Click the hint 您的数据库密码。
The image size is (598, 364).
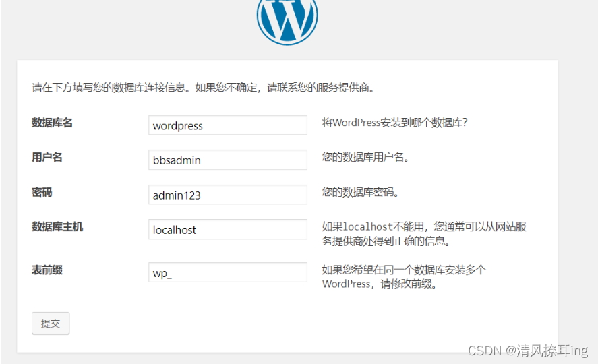coord(361,192)
